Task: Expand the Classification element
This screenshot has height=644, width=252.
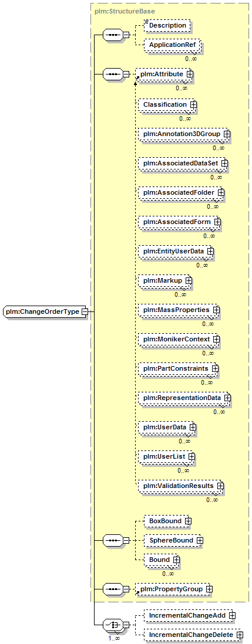Action: pyautogui.click(x=193, y=105)
